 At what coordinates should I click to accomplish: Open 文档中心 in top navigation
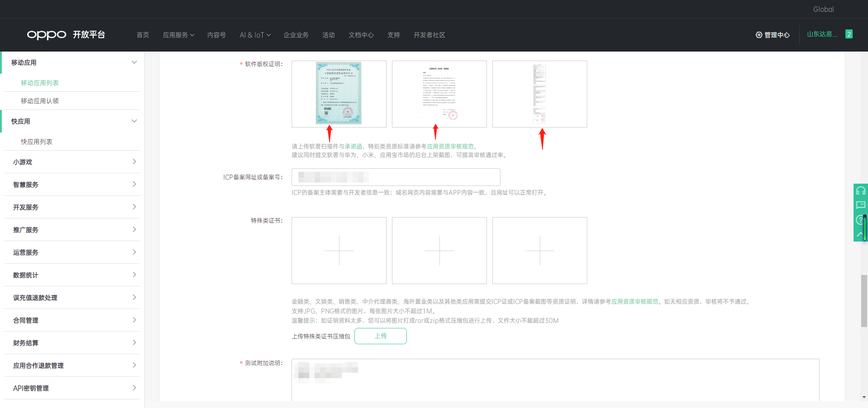(x=361, y=35)
